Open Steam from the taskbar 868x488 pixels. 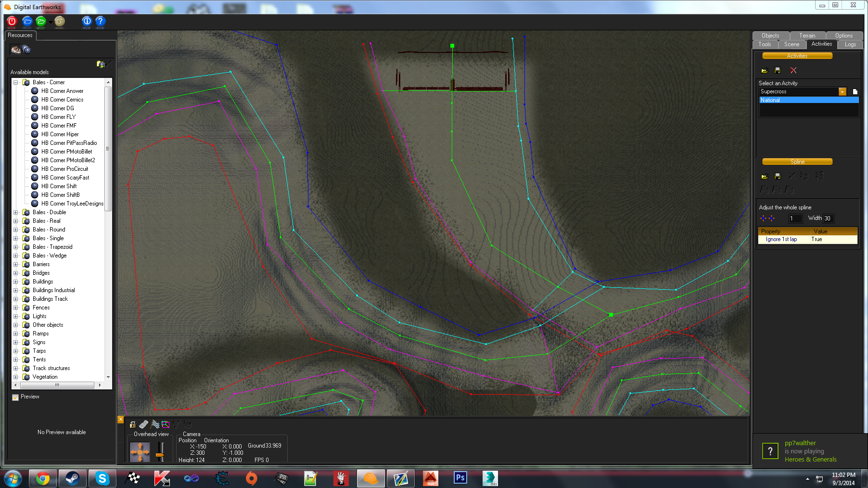click(x=72, y=478)
